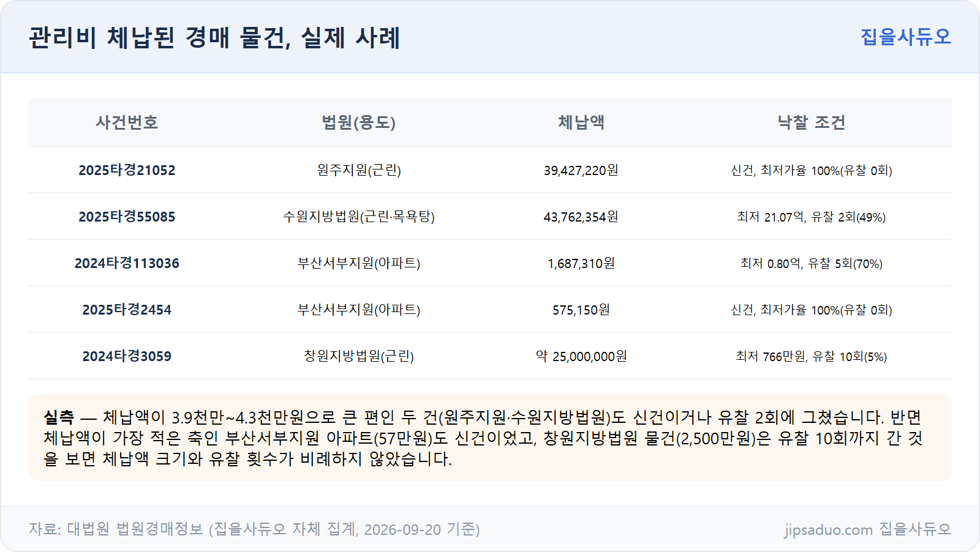The image size is (980, 552).
Task: Select the condition 최저 766만원, 유찰 10회(5%)
Action: click(x=812, y=356)
